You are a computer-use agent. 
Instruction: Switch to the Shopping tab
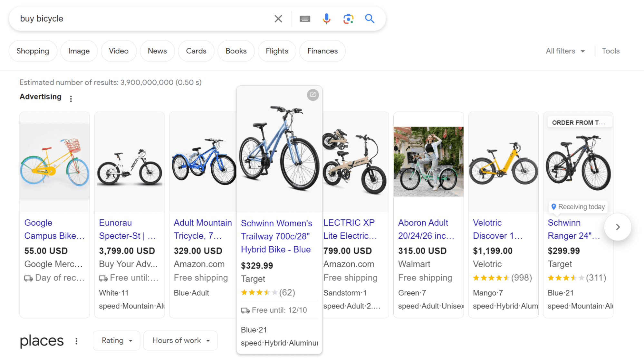33,51
